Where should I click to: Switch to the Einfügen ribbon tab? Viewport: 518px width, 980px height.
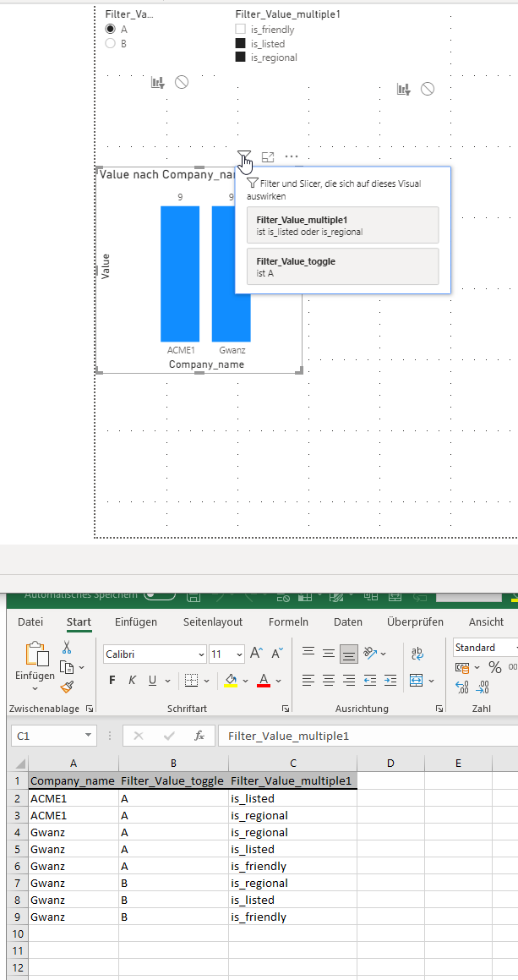[135, 621]
